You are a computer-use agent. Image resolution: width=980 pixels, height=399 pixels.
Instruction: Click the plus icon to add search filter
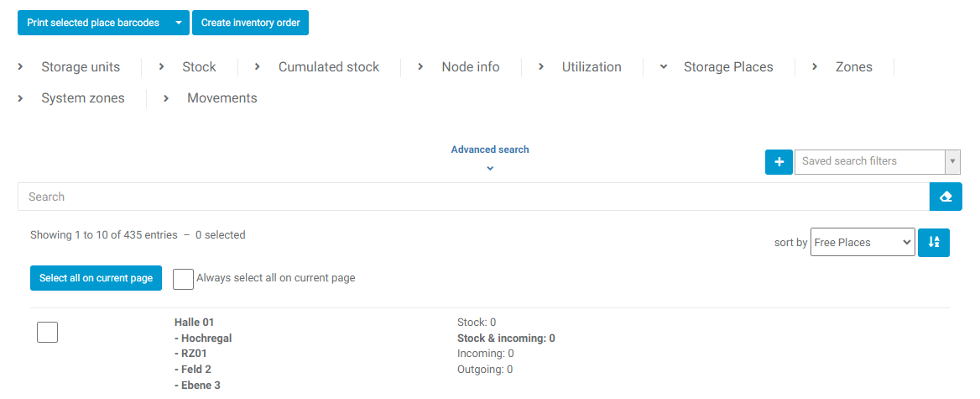[779, 161]
